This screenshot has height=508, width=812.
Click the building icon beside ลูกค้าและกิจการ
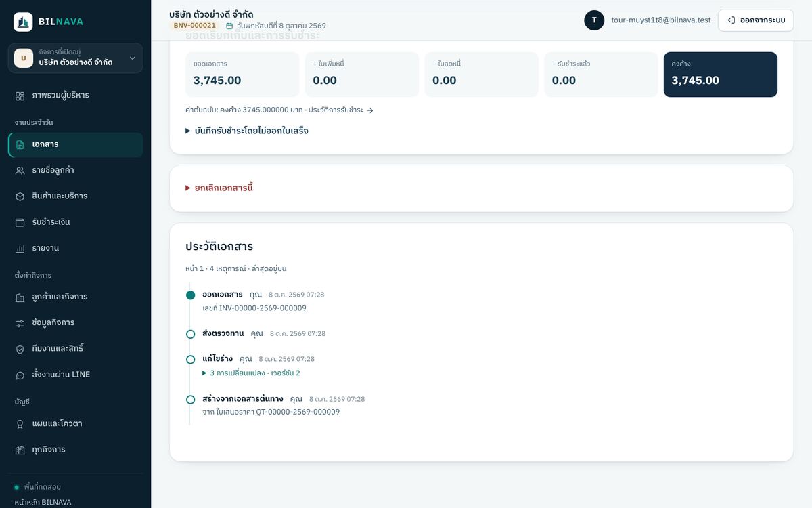20,297
